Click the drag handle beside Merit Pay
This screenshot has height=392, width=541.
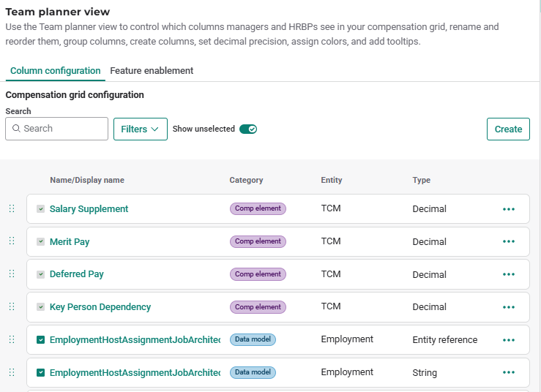pyautogui.click(x=12, y=241)
